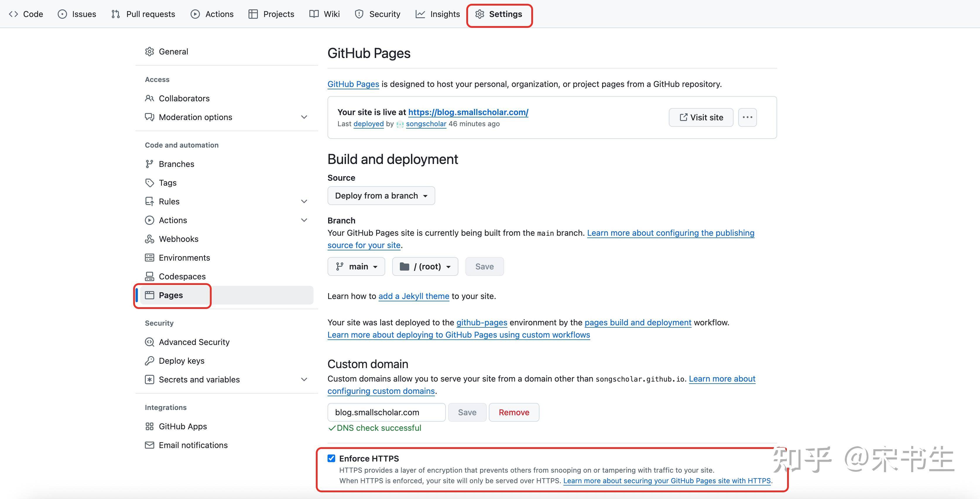The width and height of the screenshot is (980, 499).
Task: Select Tags in the sidebar
Action: click(x=227, y=183)
